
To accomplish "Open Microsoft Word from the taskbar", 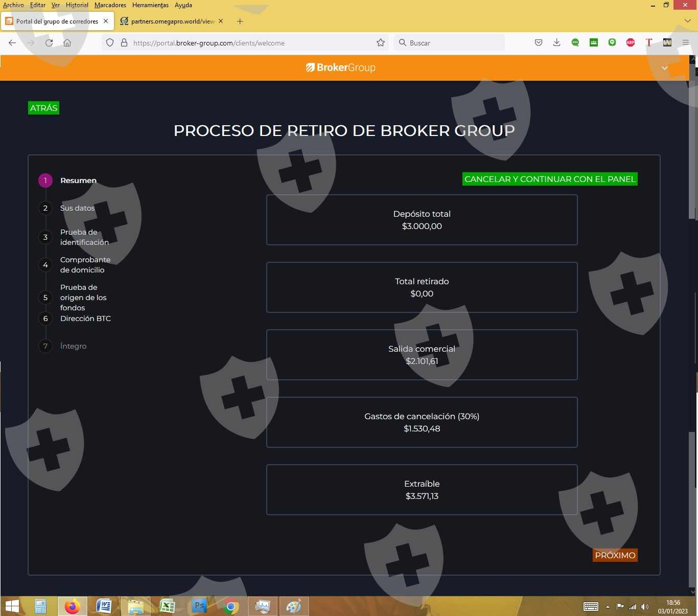I will coord(104,606).
